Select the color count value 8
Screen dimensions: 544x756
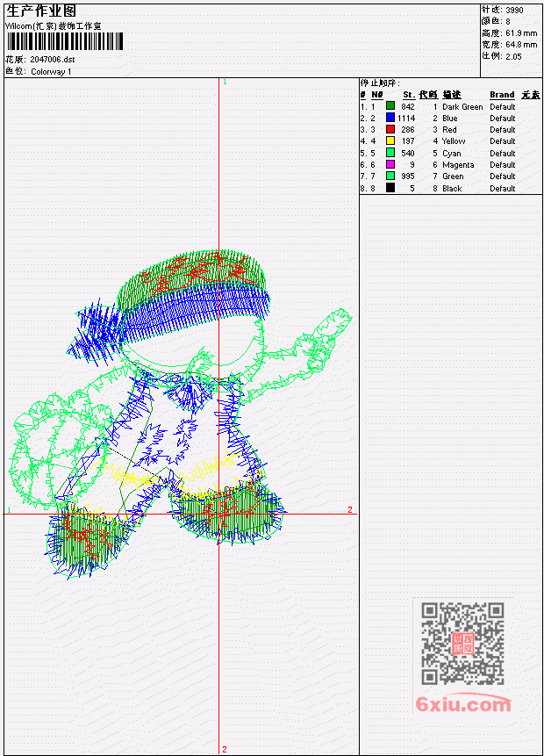tap(508, 21)
